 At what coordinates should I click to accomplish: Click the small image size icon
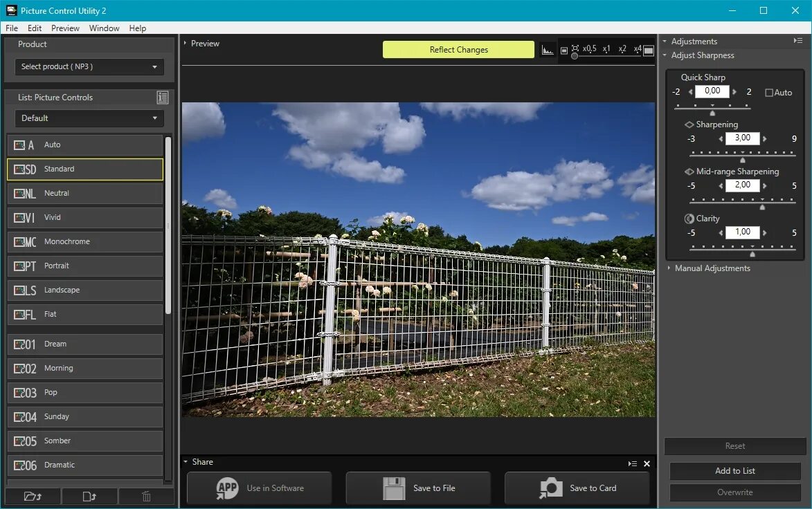point(564,50)
